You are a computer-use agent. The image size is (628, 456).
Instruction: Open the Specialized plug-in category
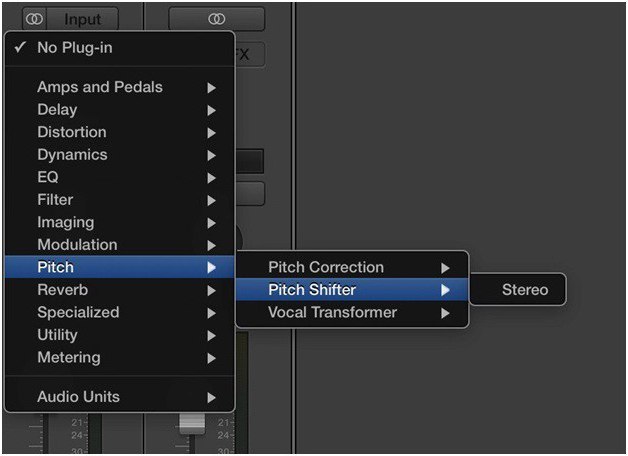tap(119, 312)
